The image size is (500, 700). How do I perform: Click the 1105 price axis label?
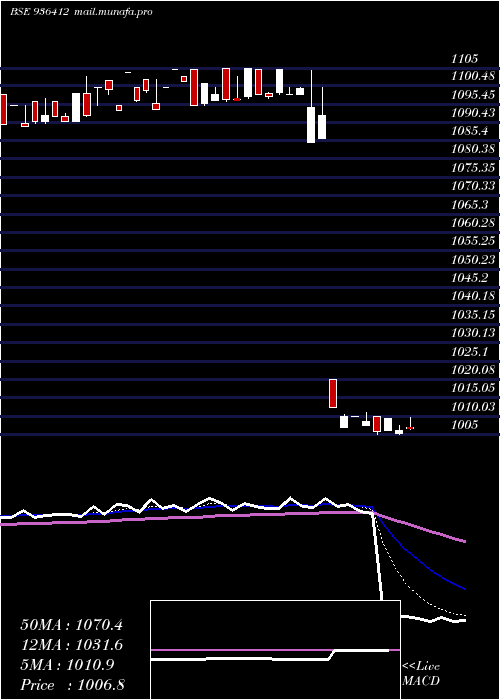(x=464, y=58)
